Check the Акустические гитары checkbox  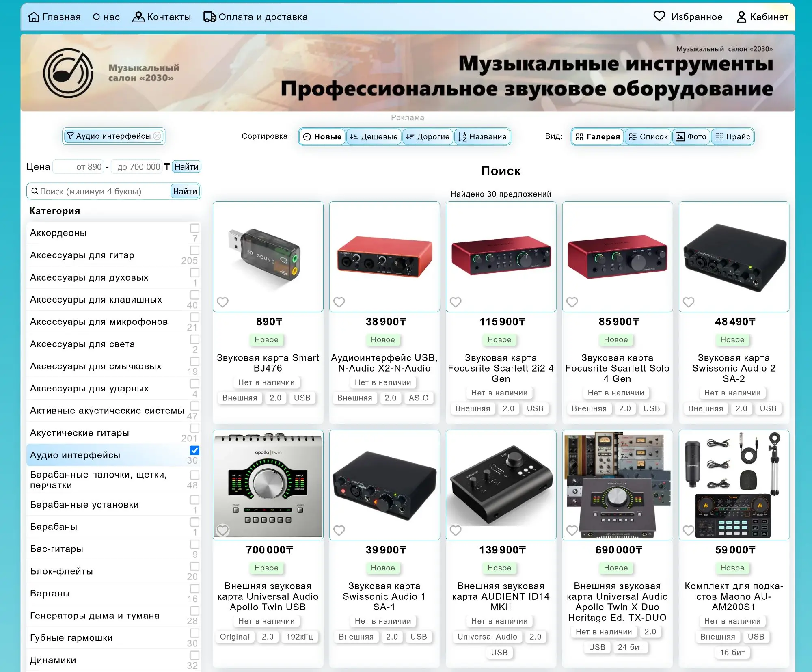click(x=195, y=428)
